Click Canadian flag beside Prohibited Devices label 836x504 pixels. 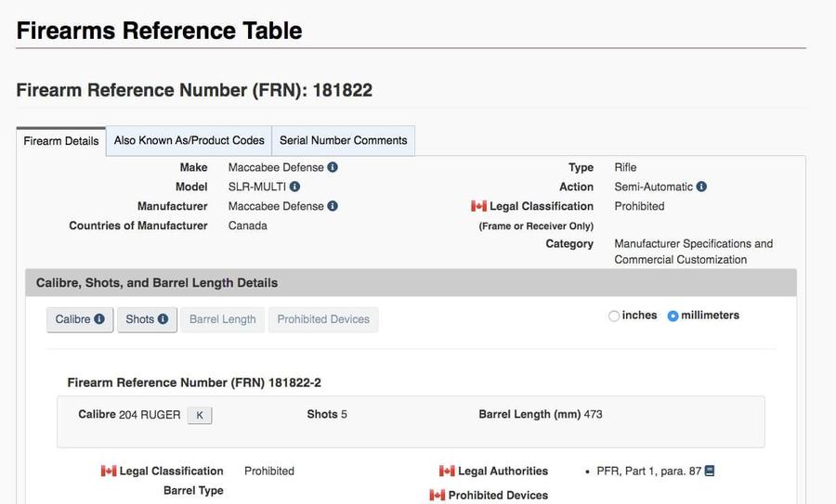pos(437,496)
